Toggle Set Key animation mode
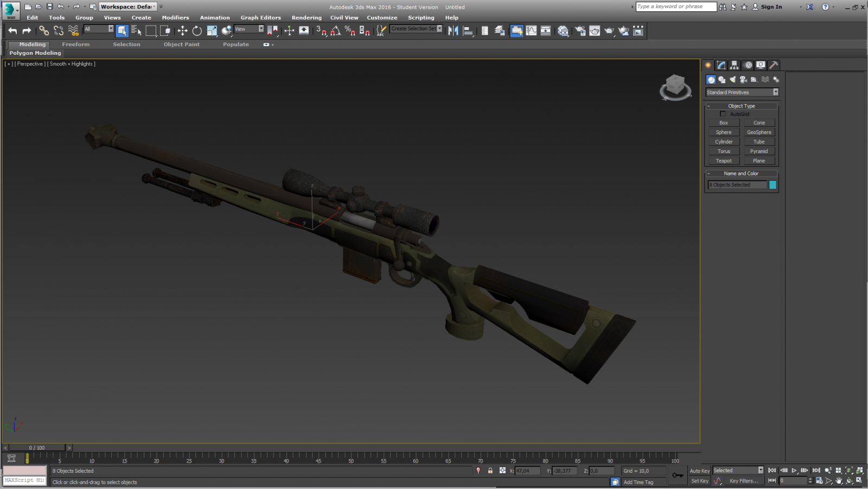Viewport: 868px width, 489px height. [699, 481]
